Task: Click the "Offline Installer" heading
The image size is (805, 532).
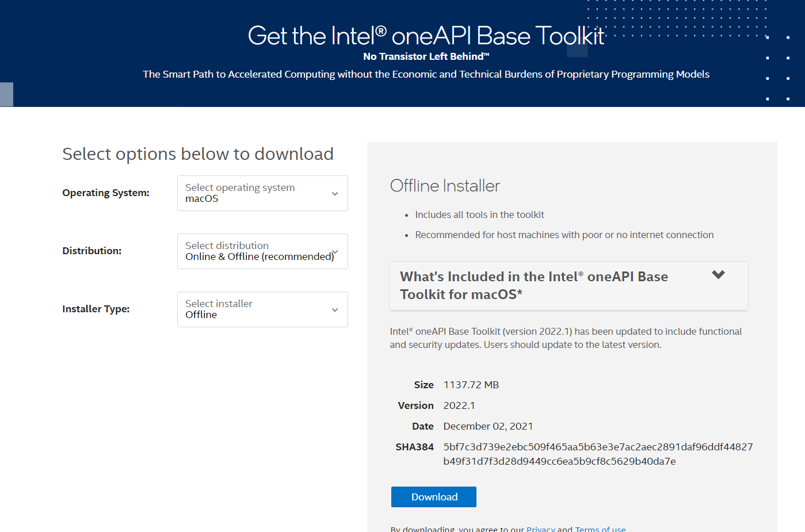Action: (x=445, y=185)
